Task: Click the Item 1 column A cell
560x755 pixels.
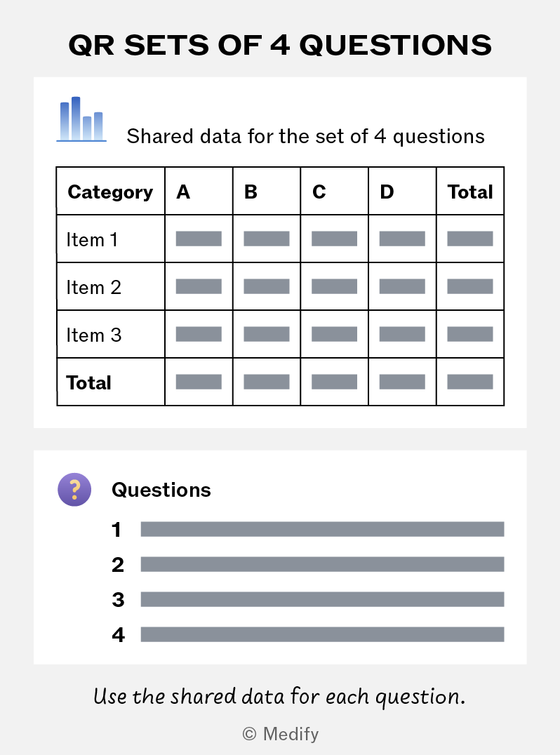Action: [199, 239]
